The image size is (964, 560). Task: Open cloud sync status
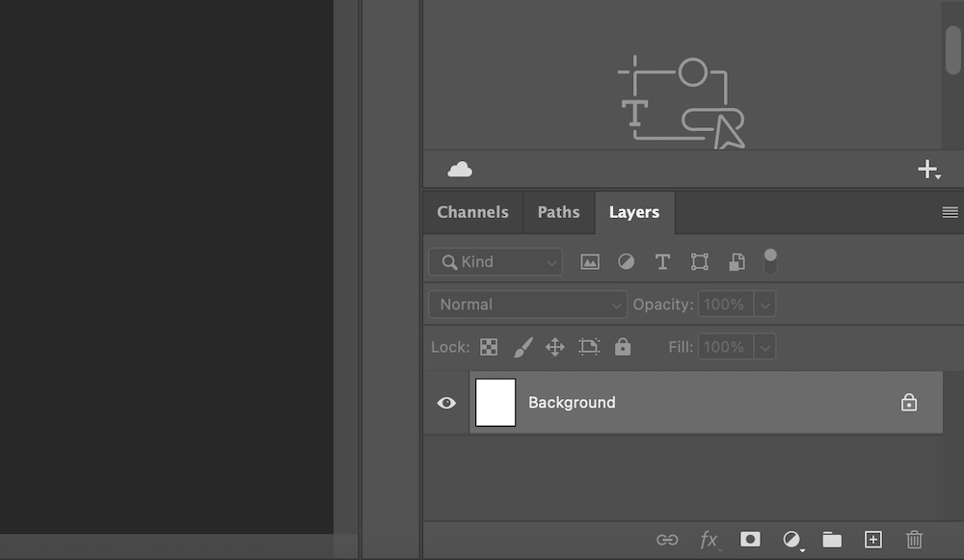pos(460,169)
